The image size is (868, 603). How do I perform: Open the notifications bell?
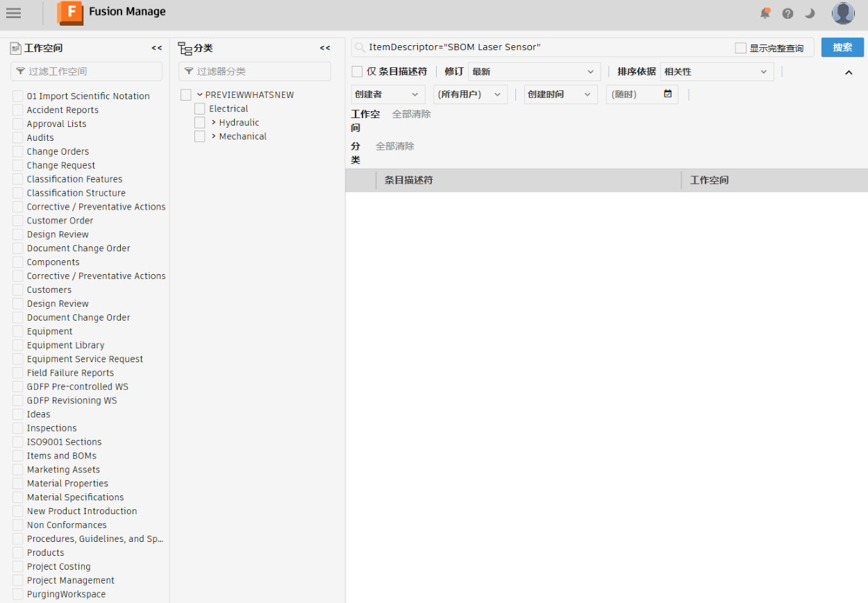(x=765, y=13)
